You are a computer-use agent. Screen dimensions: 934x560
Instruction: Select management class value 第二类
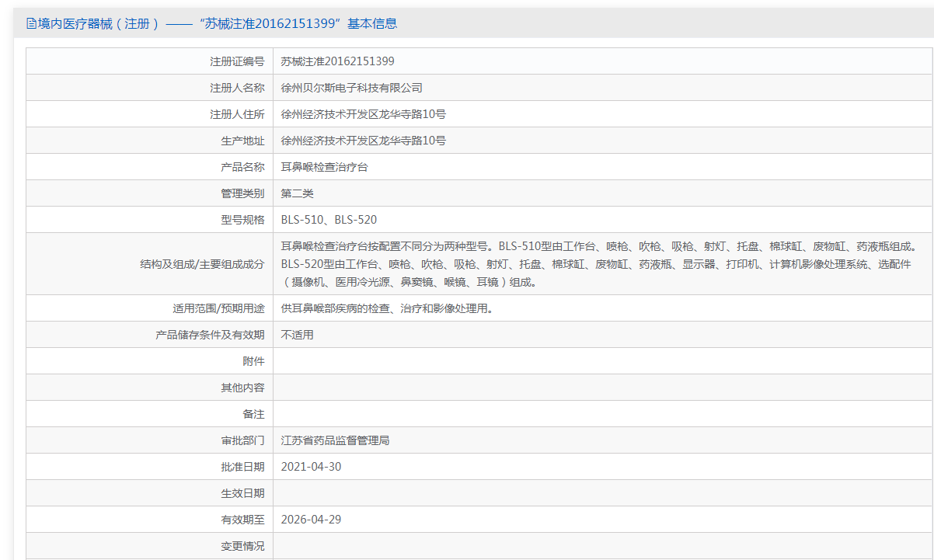[x=298, y=193]
